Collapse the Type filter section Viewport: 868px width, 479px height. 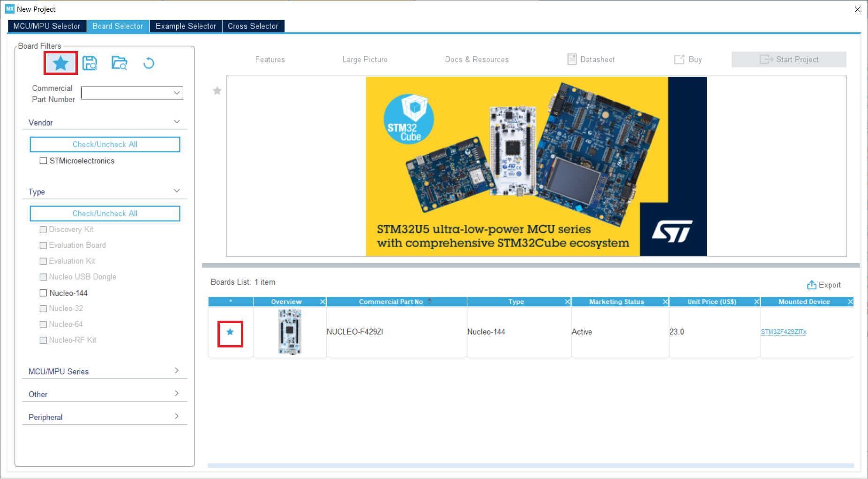[177, 191]
